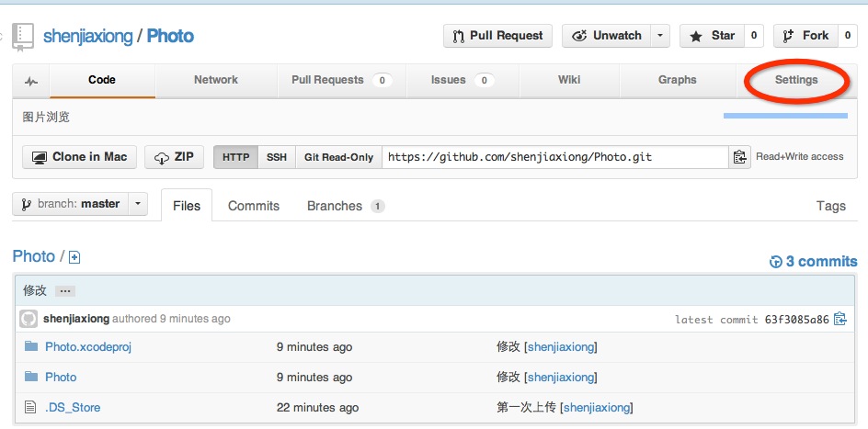Open the Photo folder
The height and width of the screenshot is (429, 868).
[61, 377]
